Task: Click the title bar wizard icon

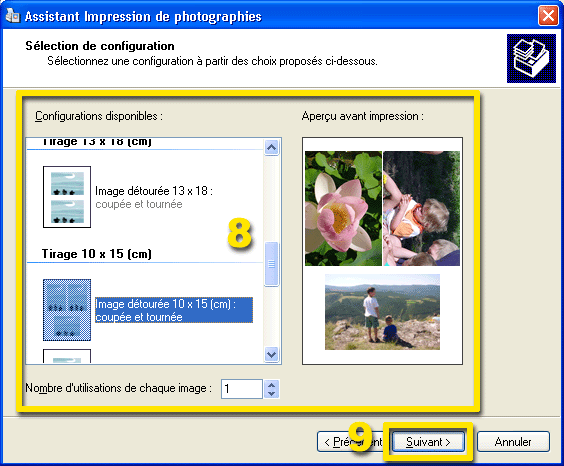Action: tap(13, 16)
